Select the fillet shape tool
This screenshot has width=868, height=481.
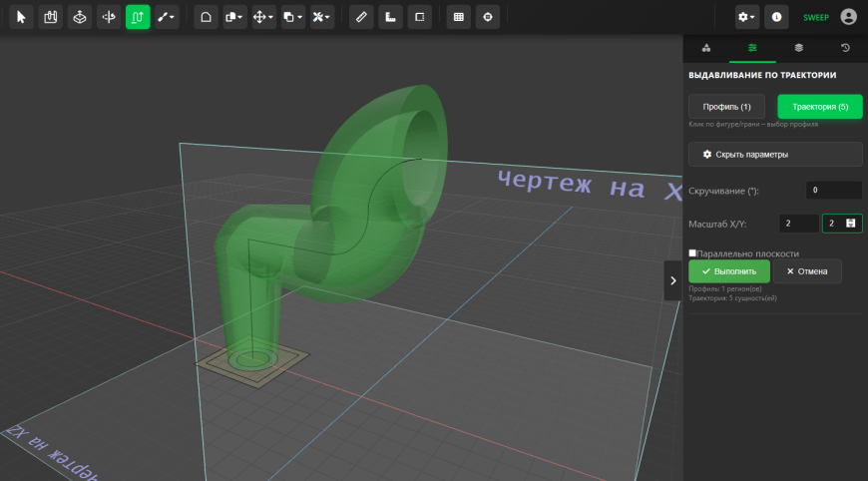[x=206, y=17]
